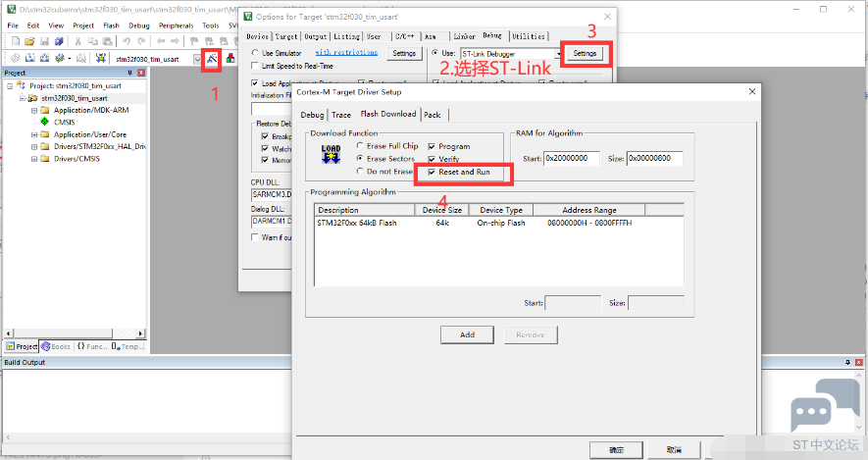
Task: Toggle the Program checkbox
Action: (x=432, y=147)
